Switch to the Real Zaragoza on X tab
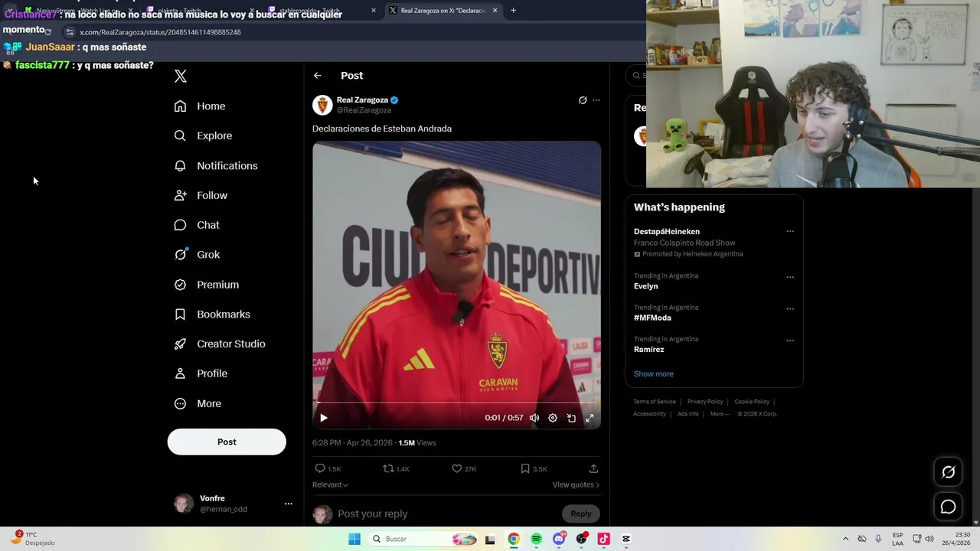This screenshot has height=551, width=980. click(x=443, y=11)
